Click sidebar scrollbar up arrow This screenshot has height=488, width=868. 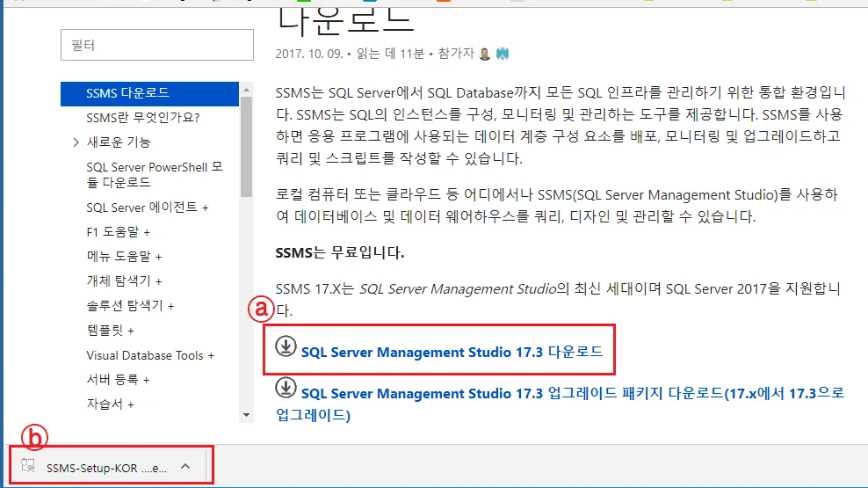click(246, 89)
